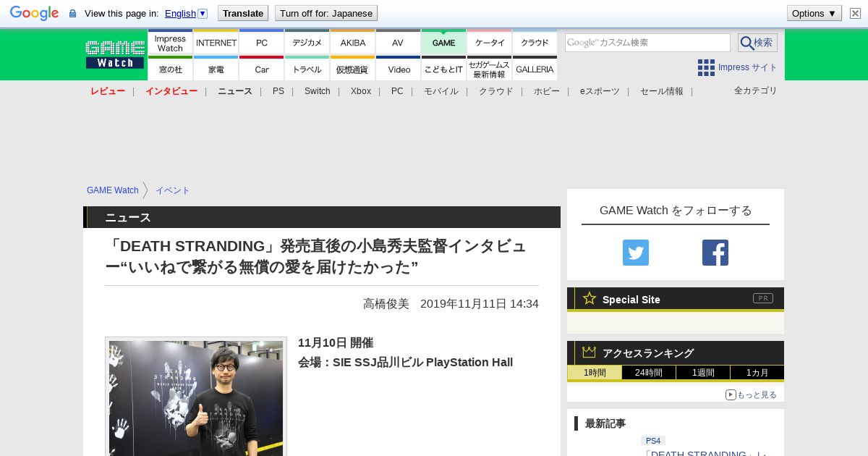Viewport: 868px width, 456px height.
Task: Open the English language dropdown
Action: tap(186, 13)
